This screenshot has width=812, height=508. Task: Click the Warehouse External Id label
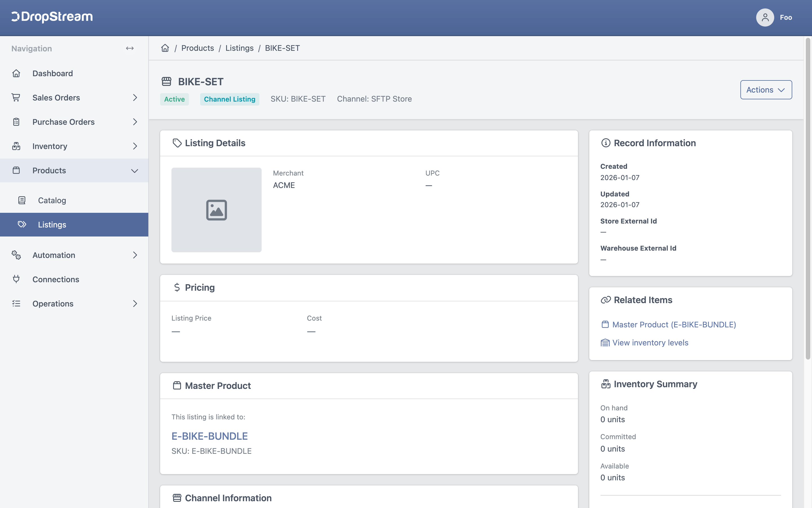coord(638,248)
